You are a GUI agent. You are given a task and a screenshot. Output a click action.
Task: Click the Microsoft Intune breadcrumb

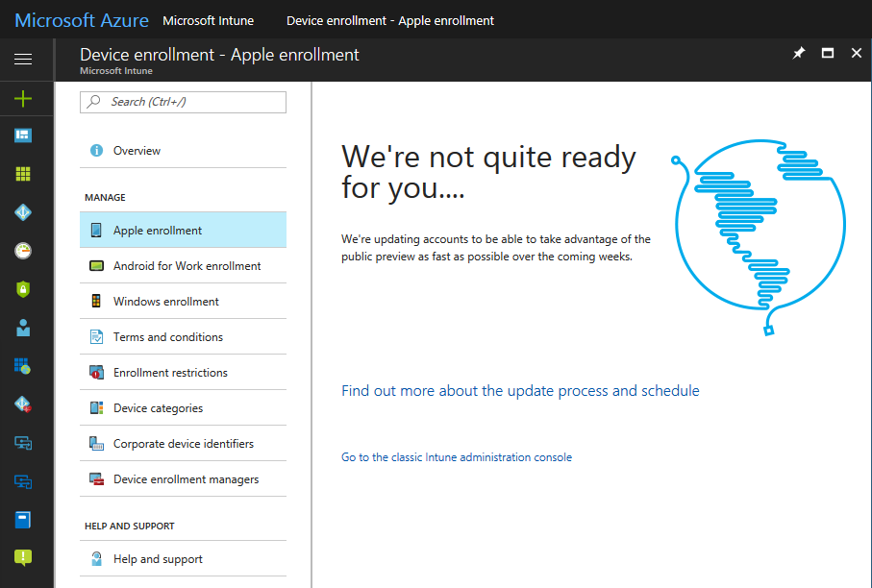[208, 20]
